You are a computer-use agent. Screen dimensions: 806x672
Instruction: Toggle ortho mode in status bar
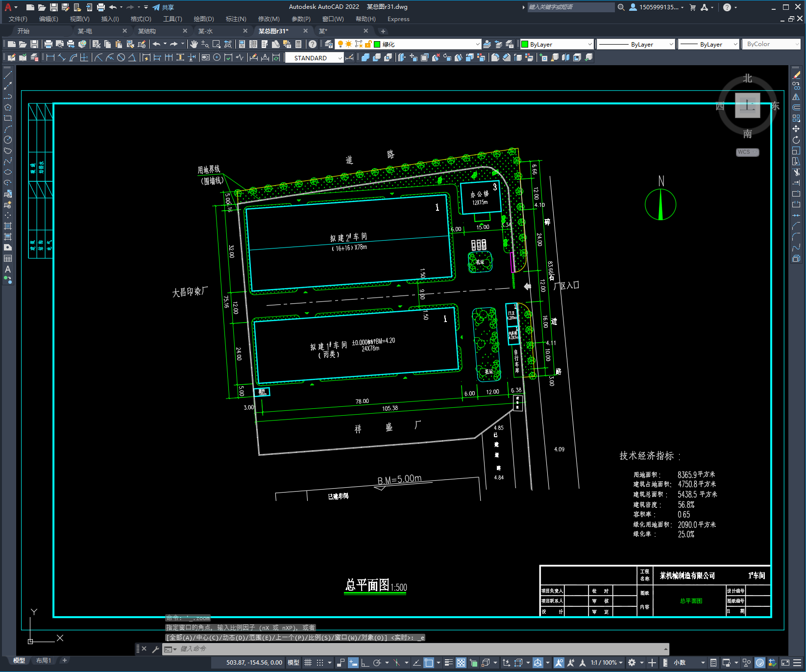[x=365, y=663]
